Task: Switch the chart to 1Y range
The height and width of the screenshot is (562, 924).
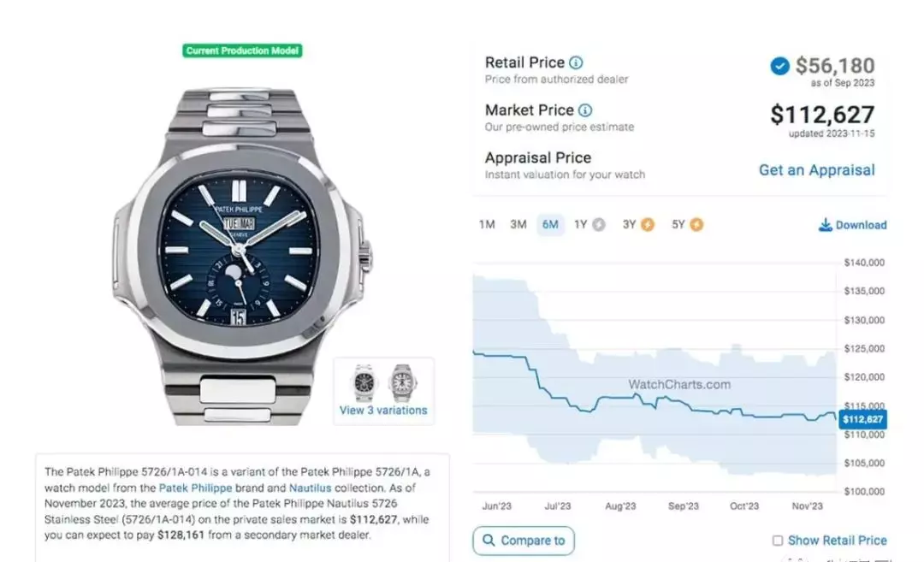Action: [x=581, y=224]
